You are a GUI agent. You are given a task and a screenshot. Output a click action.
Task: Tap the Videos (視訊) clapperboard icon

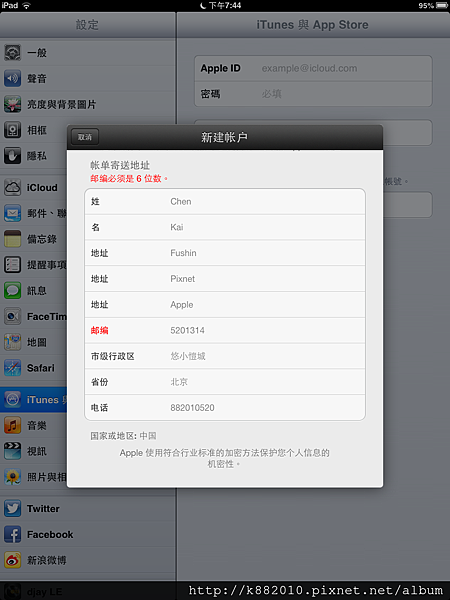coord(12,451)
